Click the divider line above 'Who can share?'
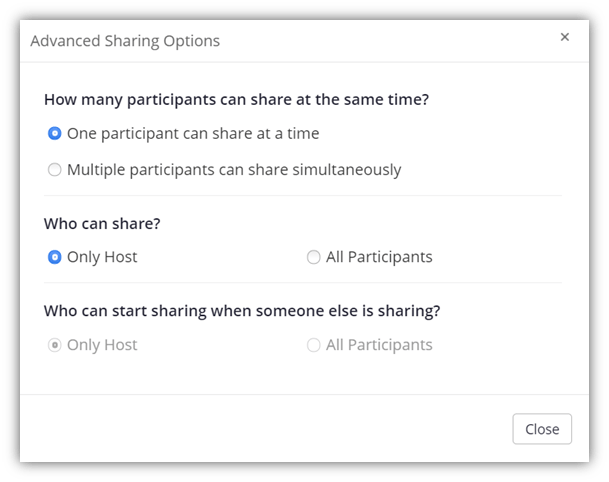Image resolution: width=609 pixels, height=482 pixels. click(303, 196)
